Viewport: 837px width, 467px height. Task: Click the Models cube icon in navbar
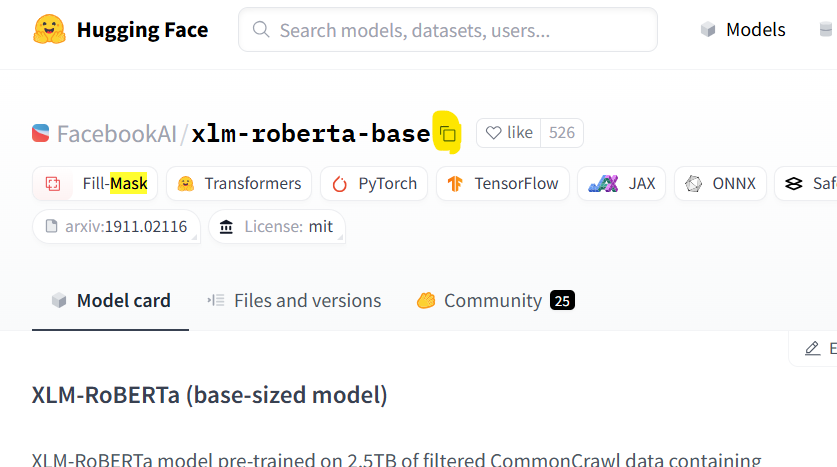click(x=708, y=29)
